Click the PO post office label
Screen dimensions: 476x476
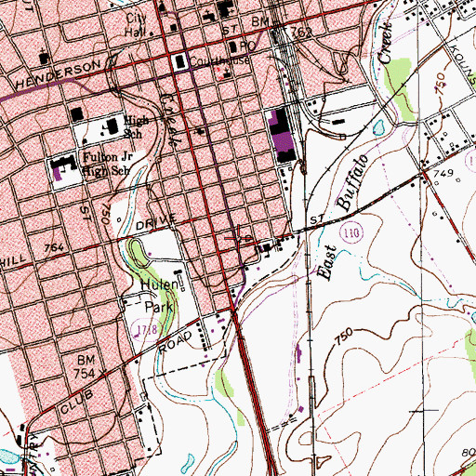coord(247,46)
